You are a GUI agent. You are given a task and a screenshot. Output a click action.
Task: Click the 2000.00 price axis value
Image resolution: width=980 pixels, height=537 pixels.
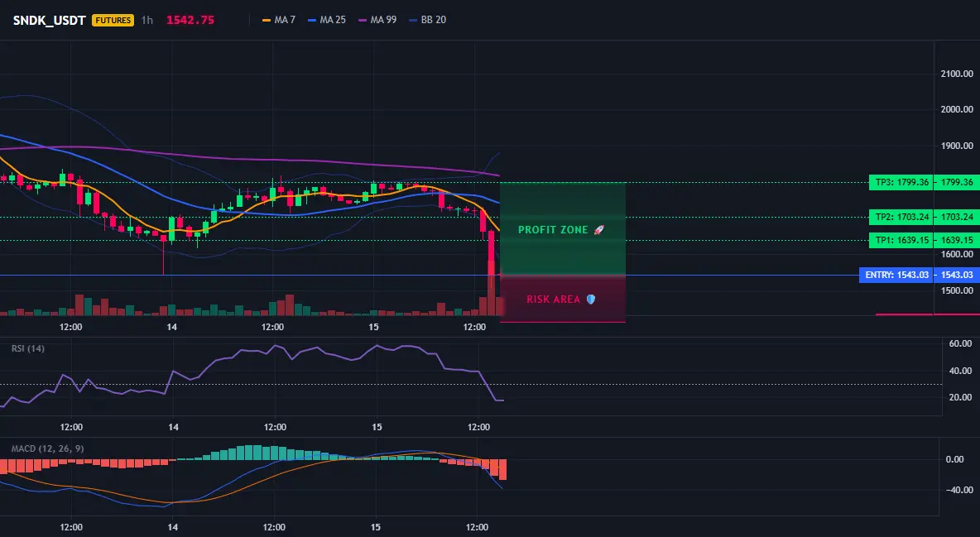click(x=957, y=109)
